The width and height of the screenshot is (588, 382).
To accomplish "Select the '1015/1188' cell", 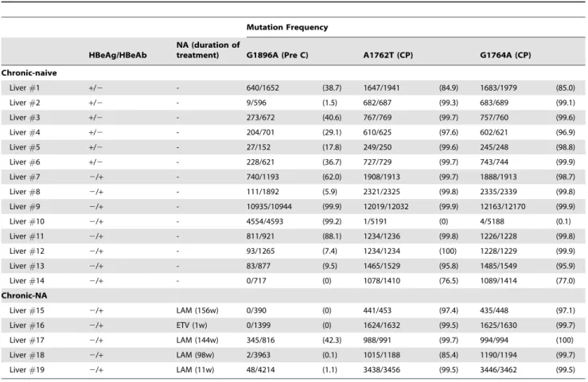I will pyautogui.click(x=381, y=355).
